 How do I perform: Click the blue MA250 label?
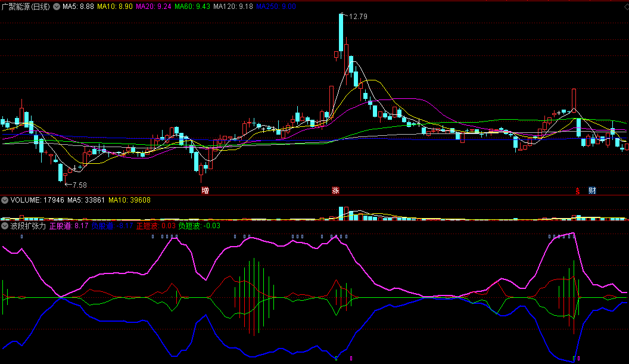click(x=276, y=7)
